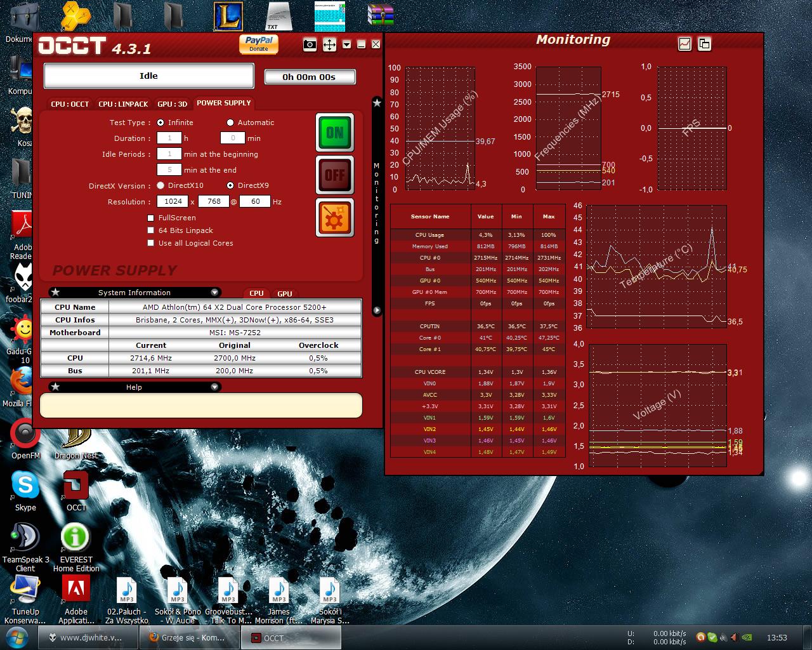The image size is (812, 650).
Task: Click the red speaker volume tray icon
Action: (734, 637)
